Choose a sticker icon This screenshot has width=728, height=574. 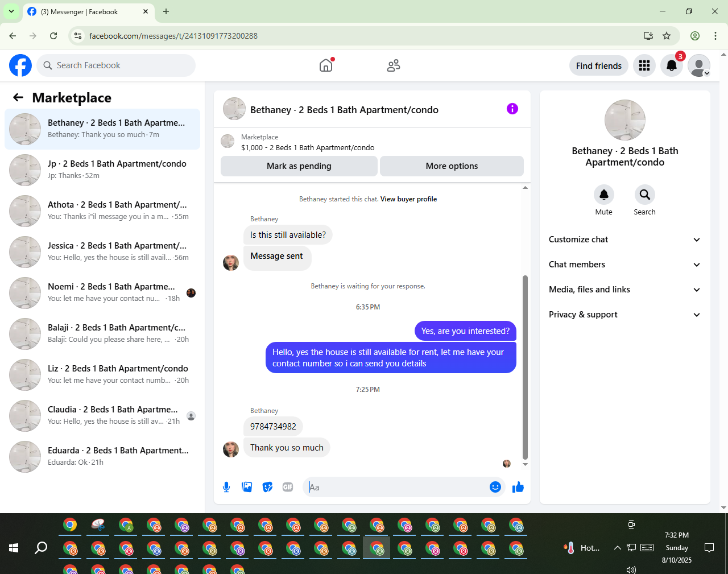[267, 487]
